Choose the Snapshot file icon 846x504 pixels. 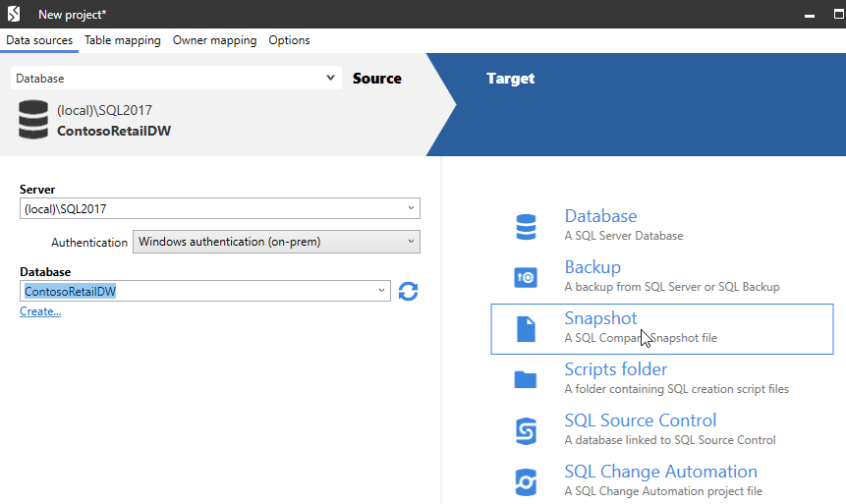(526, 329)
